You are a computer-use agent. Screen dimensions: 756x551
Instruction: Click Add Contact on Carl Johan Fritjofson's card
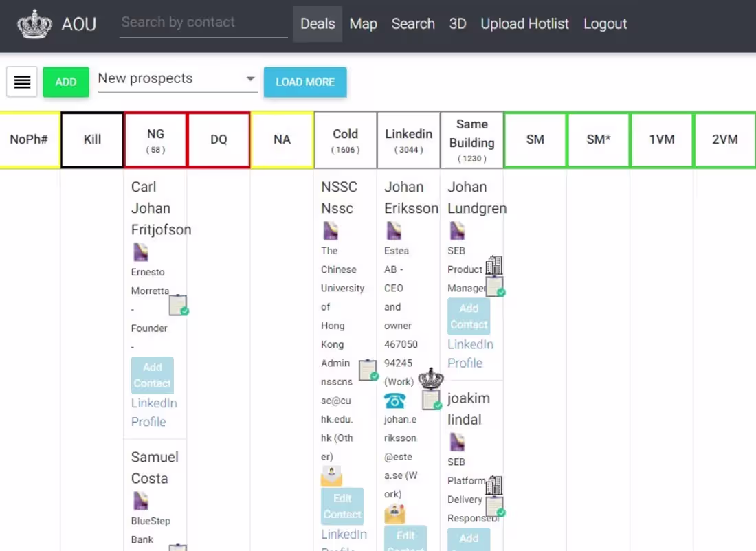pyautogui.click(x=153, y=375)
